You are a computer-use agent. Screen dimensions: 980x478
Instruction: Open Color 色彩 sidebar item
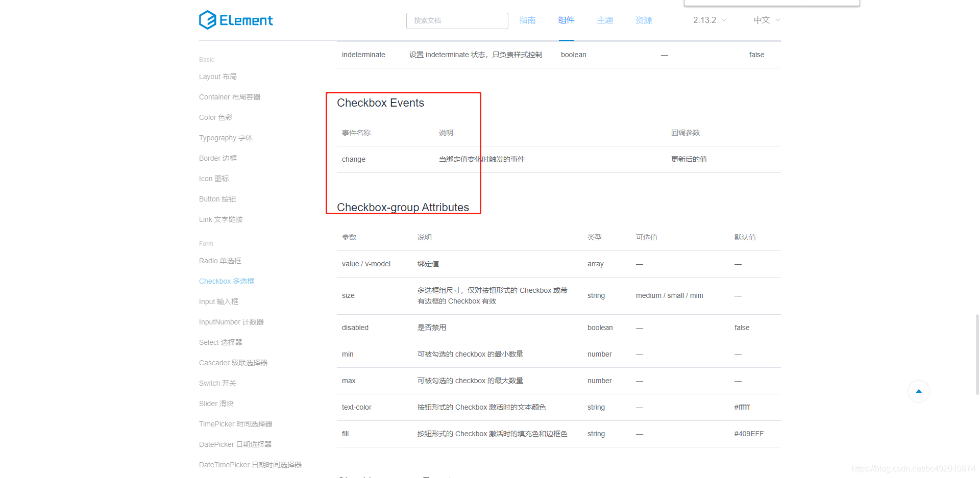(215, 117)
